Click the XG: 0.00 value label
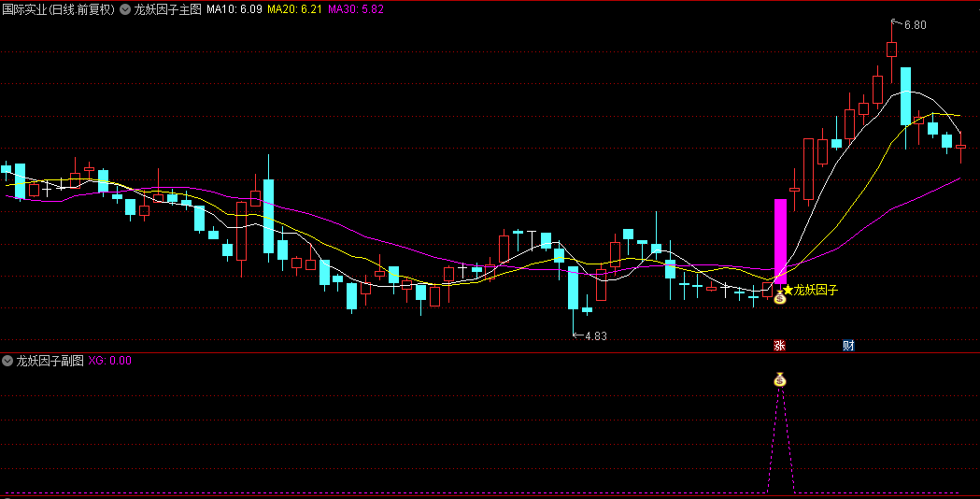The image size is (980, 499). tap(110, 361)
